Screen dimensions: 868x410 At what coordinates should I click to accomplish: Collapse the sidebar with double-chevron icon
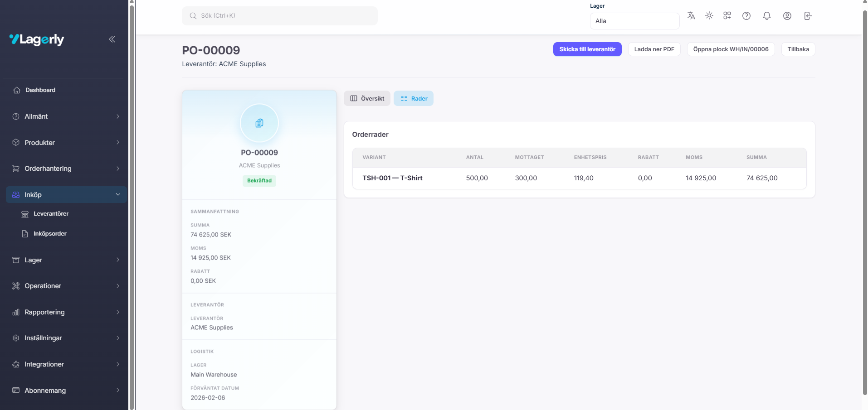click(112, 39)
